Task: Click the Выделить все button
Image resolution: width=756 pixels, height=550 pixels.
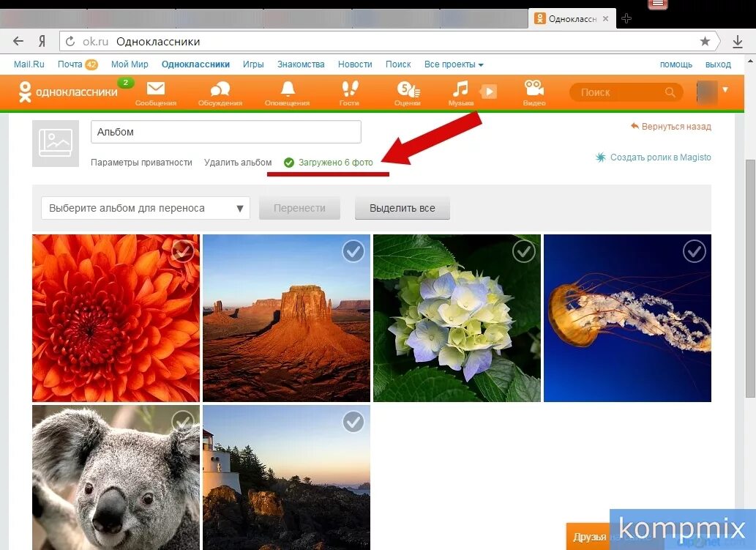Action: point(402,208)
